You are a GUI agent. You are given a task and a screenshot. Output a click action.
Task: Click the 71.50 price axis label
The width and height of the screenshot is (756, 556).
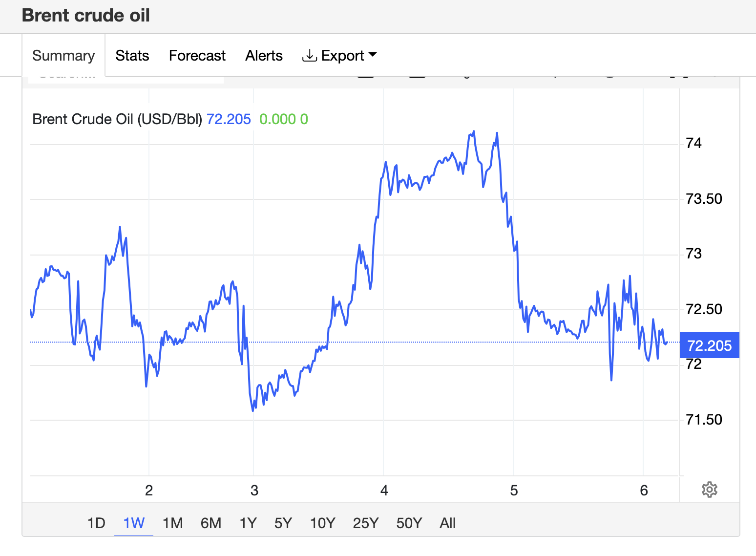[x=704, y=420]
